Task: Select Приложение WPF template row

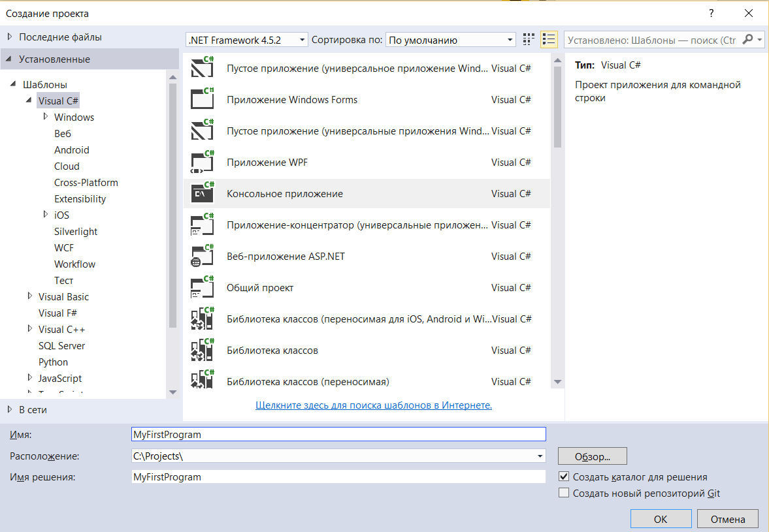Action: [x=367, y=162]
